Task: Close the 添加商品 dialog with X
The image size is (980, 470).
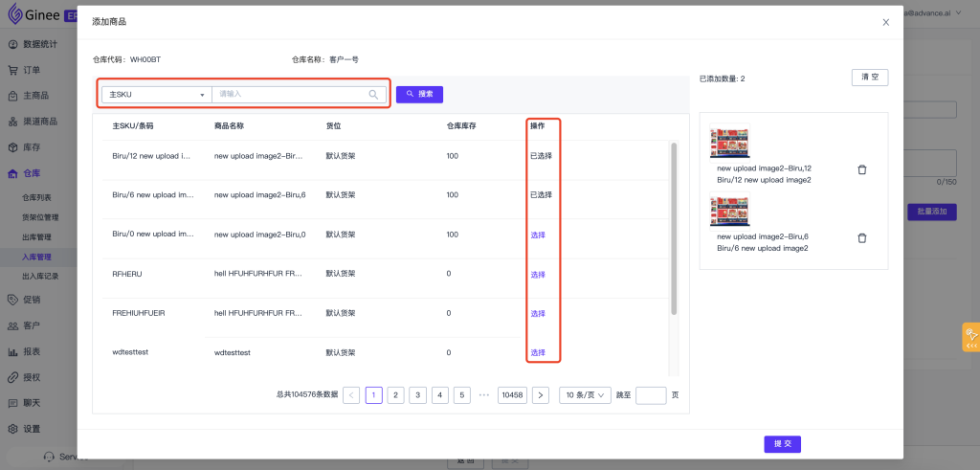Action: click(x=885, y=21)
